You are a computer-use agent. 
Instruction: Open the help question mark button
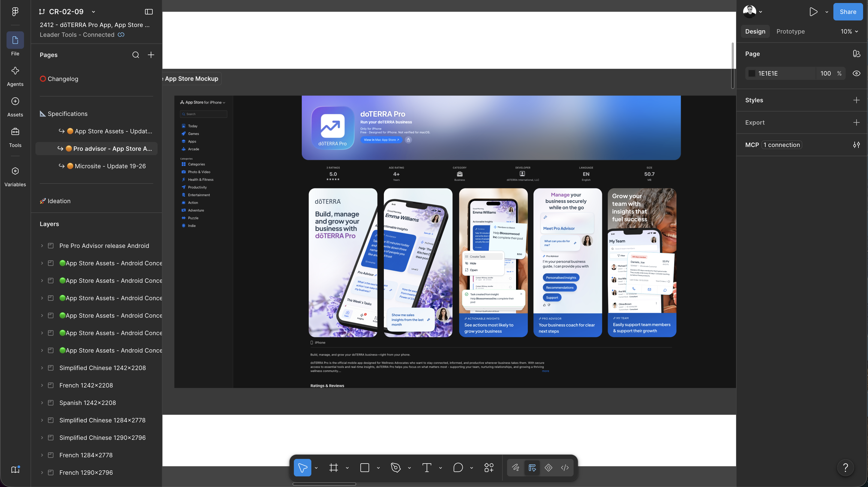click(x=845, y=467)
